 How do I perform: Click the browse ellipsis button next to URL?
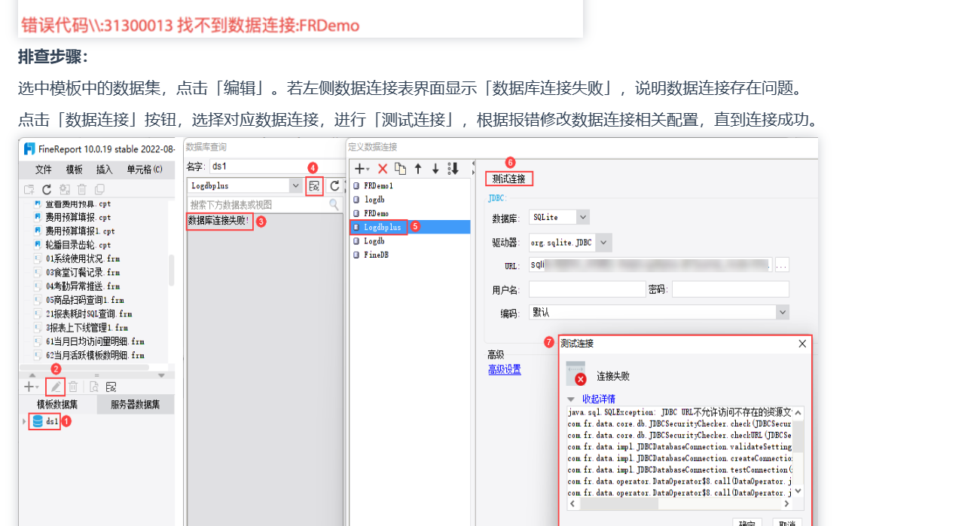pos(781,265)
